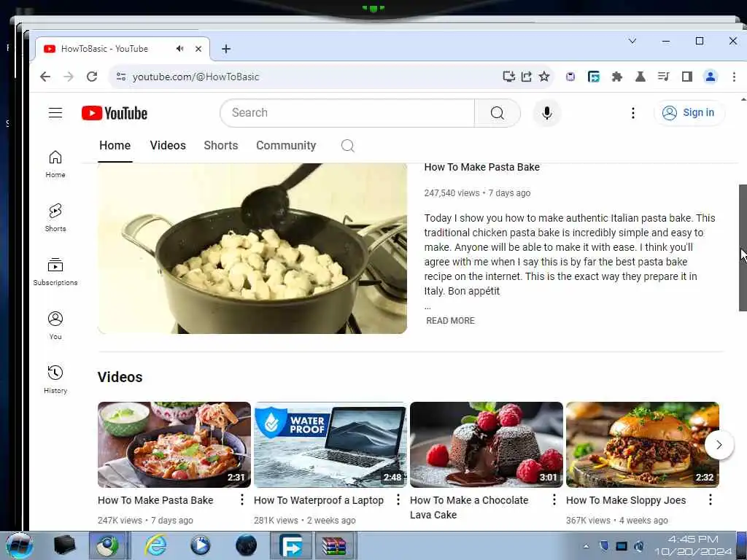Switch to the channel Shorts tab
The height and width of the screenshot is (560, 747).
coord(220,145)
